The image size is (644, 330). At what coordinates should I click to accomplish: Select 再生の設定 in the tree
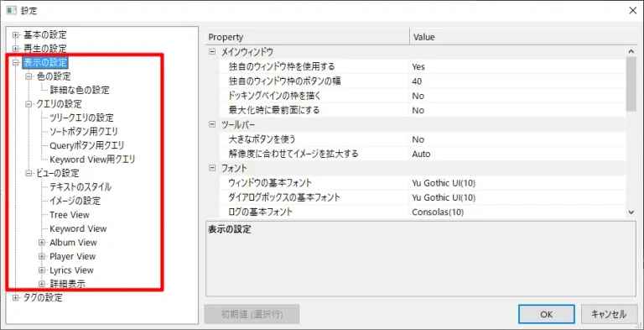[44, 49]
